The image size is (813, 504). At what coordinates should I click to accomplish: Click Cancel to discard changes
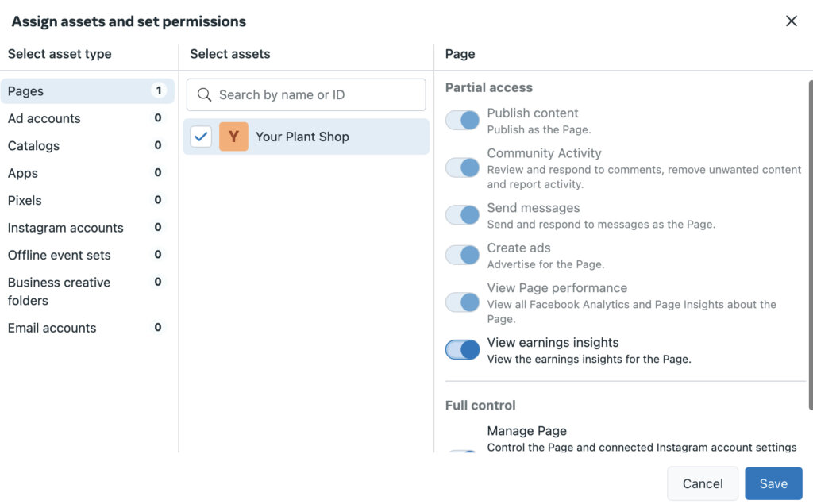tap(702, 483)
